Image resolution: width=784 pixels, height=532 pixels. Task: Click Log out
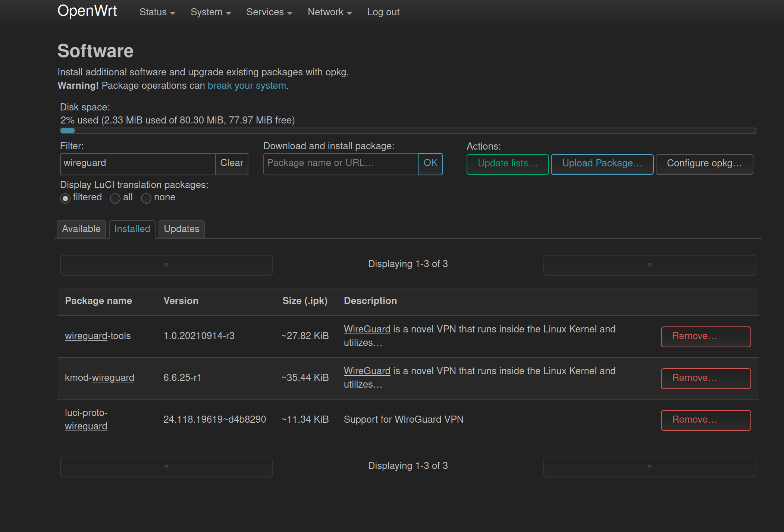(x=383, y=12)
